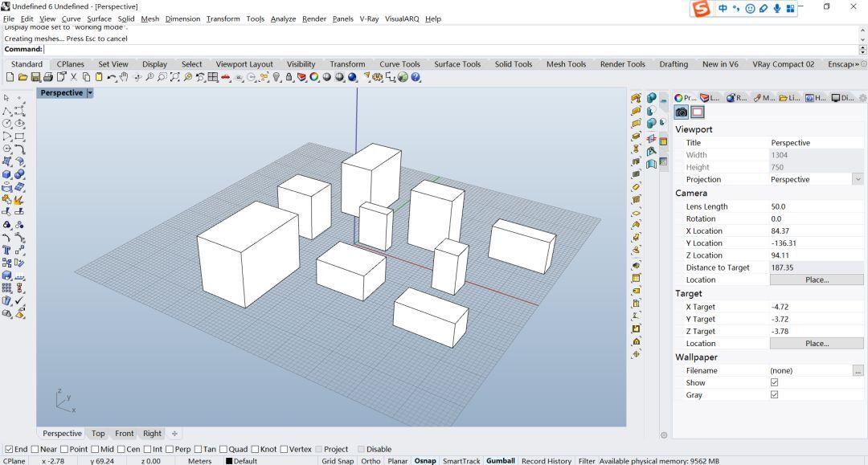Image resolution: width=868 pixels, height=465 pixels.
Task: Enable the Perp osnap checkbox
Action: (x=170, y=449)
